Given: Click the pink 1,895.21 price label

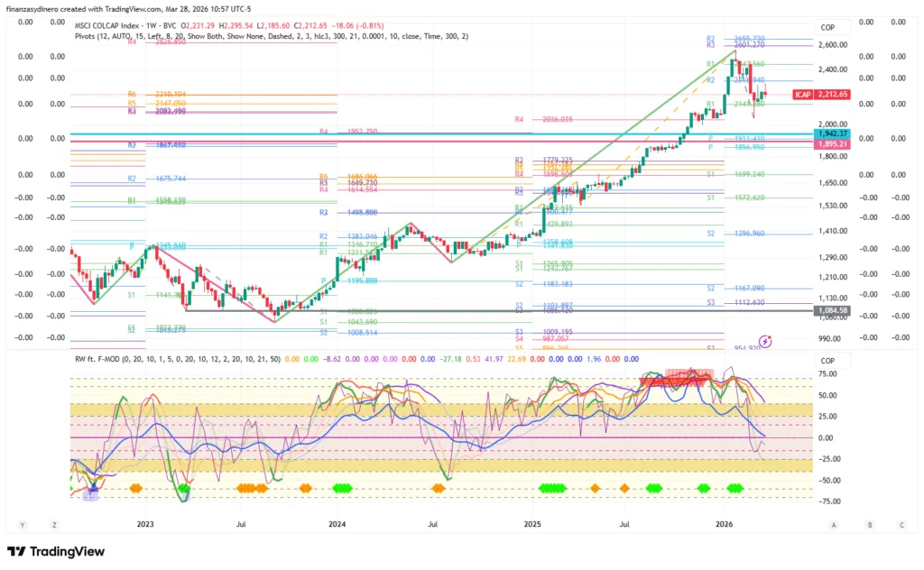Looking at the screenshot, I should 834,143.
